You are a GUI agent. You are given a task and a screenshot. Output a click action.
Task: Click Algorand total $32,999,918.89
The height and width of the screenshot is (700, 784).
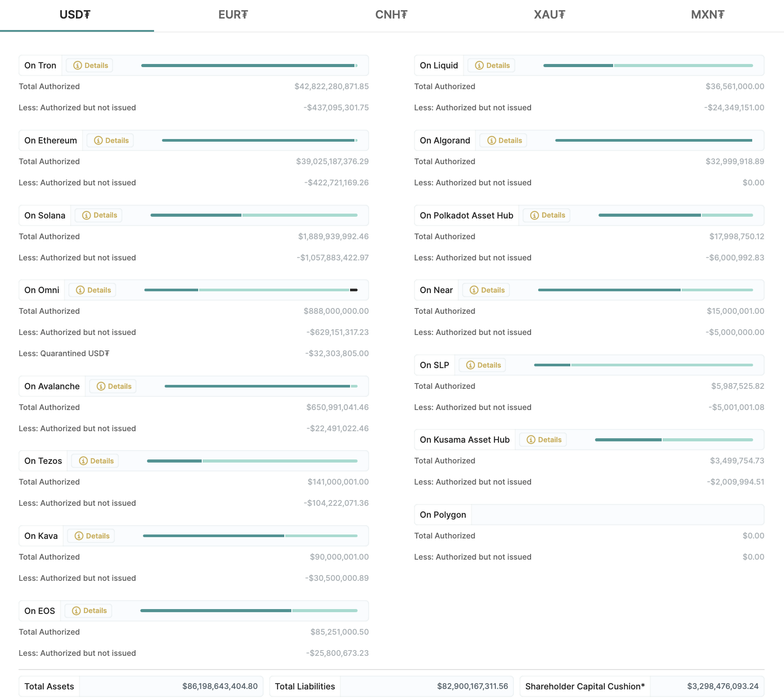tap(735, 162)
